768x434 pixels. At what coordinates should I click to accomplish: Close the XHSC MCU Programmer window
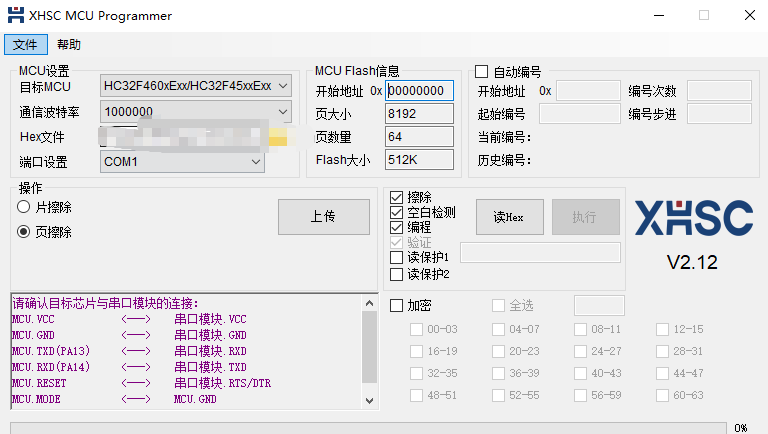tap(749, 15)
